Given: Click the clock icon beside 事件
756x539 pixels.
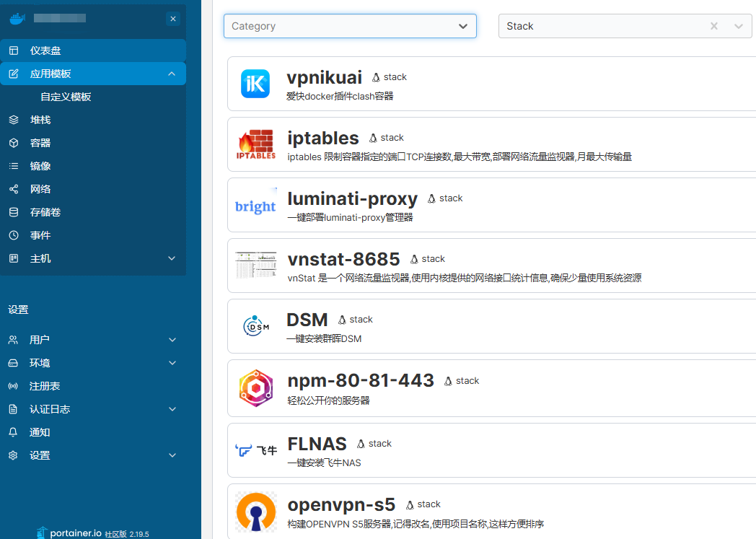Looking at the screenshot, I should coord(14,236).
